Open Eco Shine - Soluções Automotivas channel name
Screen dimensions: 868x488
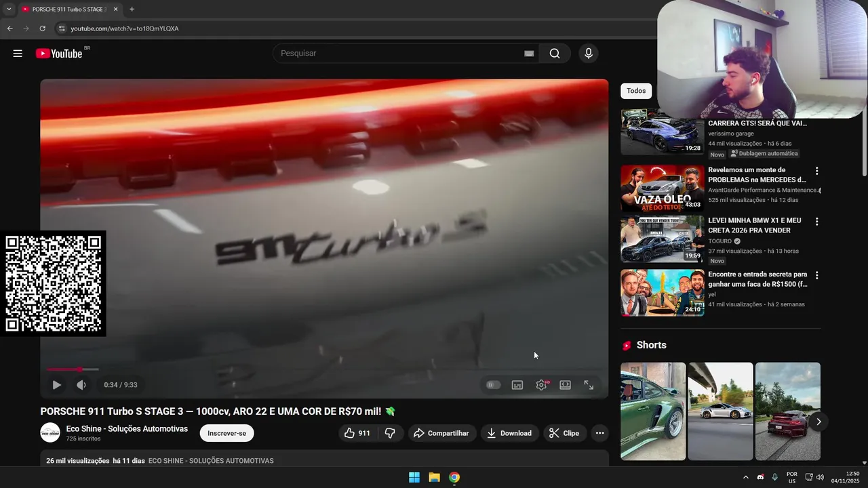pos(127,428)
